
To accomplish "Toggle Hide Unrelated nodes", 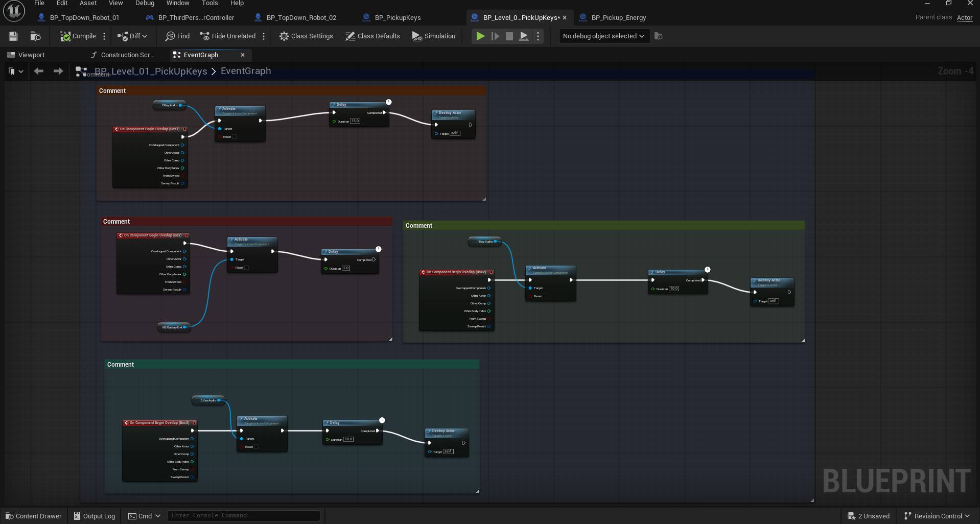I will [x=228, y=36].
